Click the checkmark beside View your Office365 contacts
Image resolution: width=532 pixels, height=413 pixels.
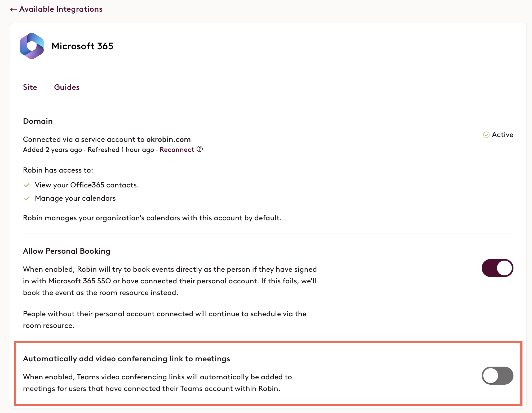[x=26, y=185]
